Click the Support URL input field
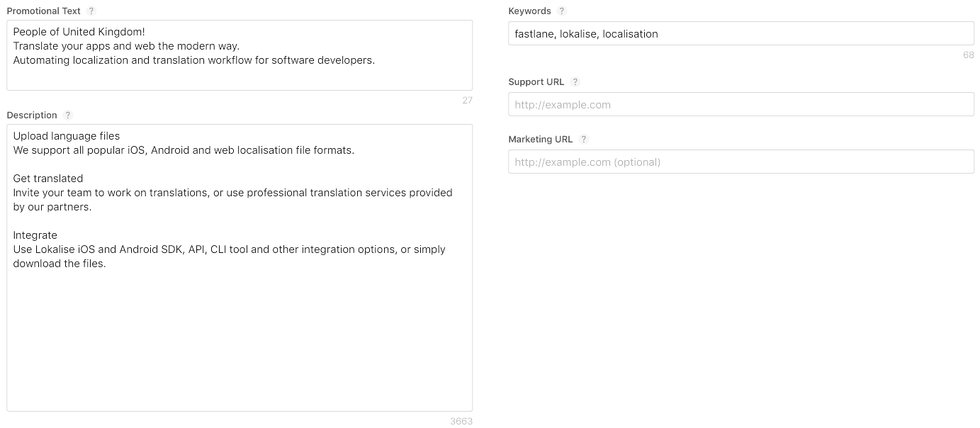This screenshot has height=428, width=980. click(740, 105)
